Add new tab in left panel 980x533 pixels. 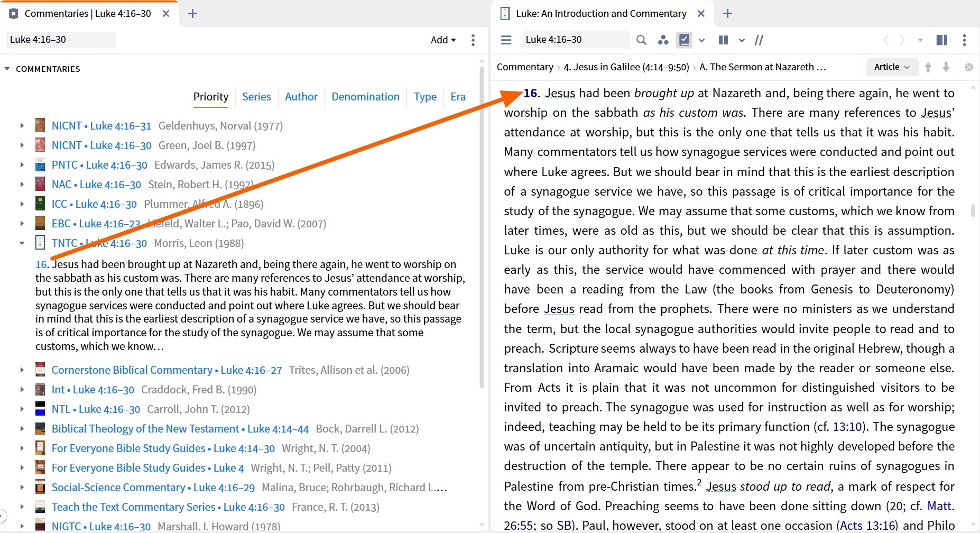(x=192, y=14)
